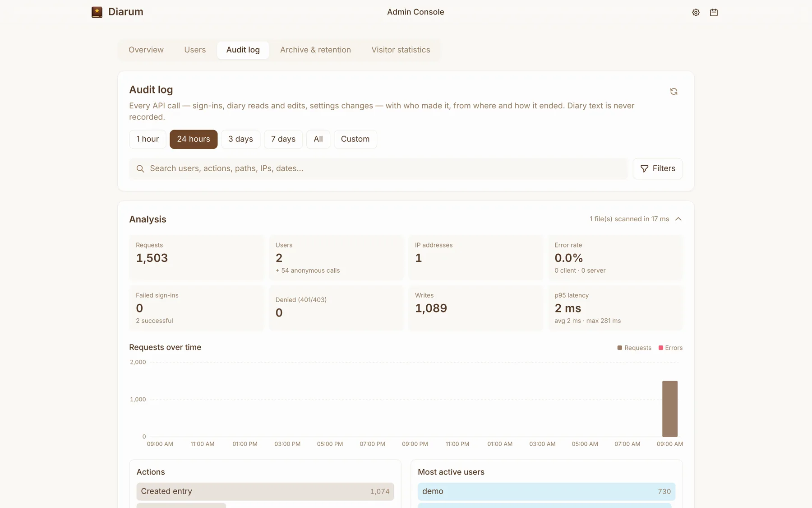The height and width of the screenshot is (508, 812).
Task: Click the Users 2 stat card
Action: [336, 258]
